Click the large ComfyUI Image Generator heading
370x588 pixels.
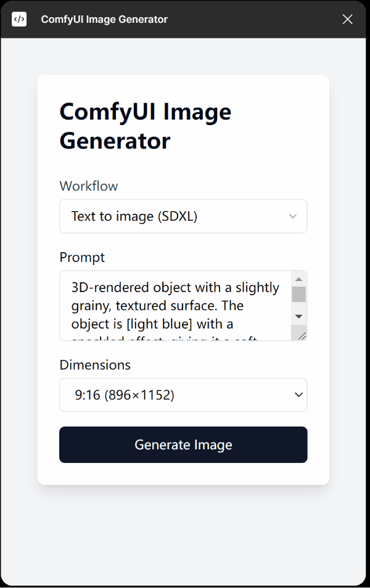[x=145, y=126]
